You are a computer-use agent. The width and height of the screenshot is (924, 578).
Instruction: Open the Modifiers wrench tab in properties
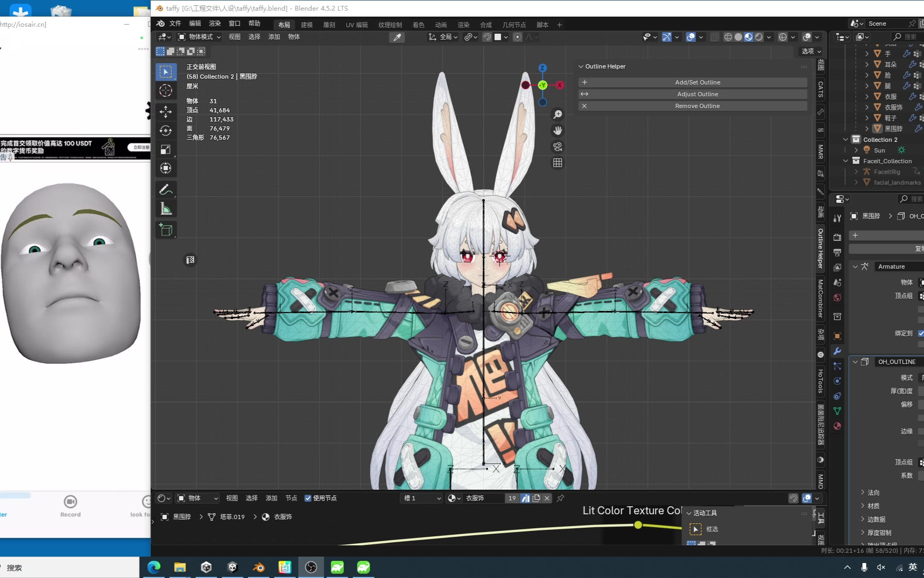(x=837, y=351)
